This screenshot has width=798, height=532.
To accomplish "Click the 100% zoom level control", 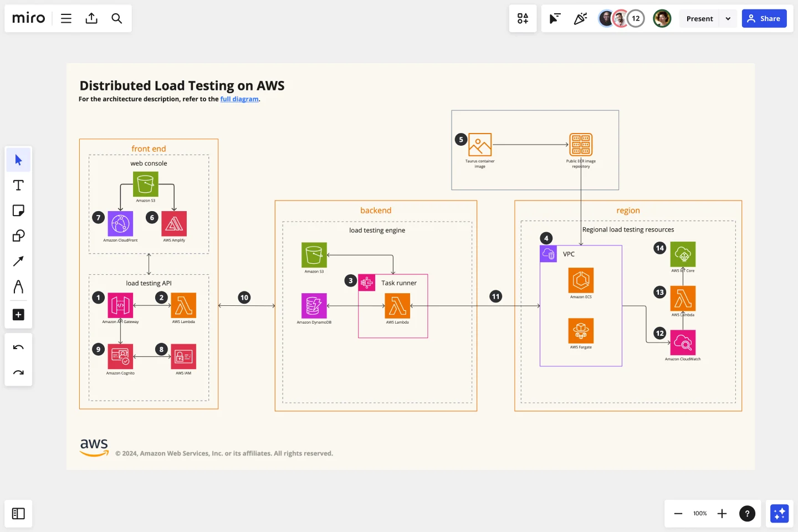I will pyautogui.click(x=699, y=514).
